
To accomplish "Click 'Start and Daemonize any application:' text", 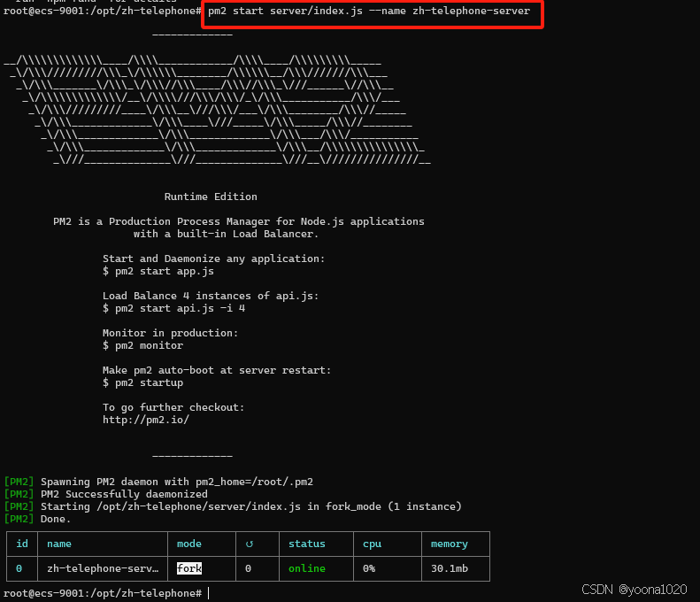I will pos(214,259).
